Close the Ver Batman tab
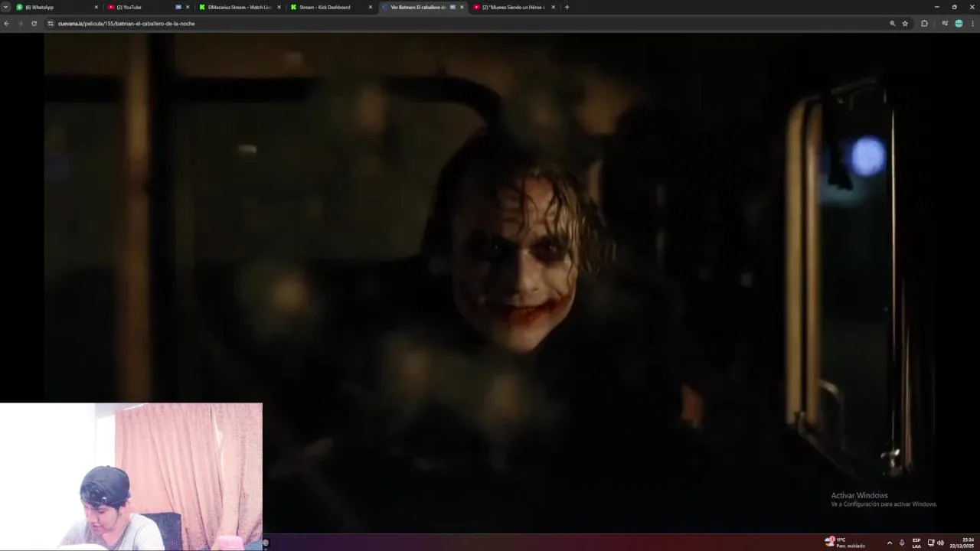980x551 pixels. pyautogui.click(x=462, y=7)
